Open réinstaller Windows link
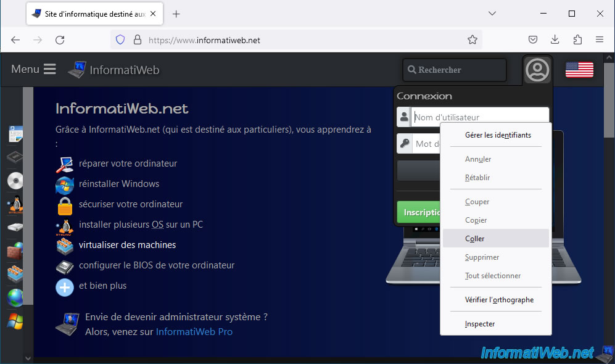Screen dimensions: 615x364 [119, 184]
